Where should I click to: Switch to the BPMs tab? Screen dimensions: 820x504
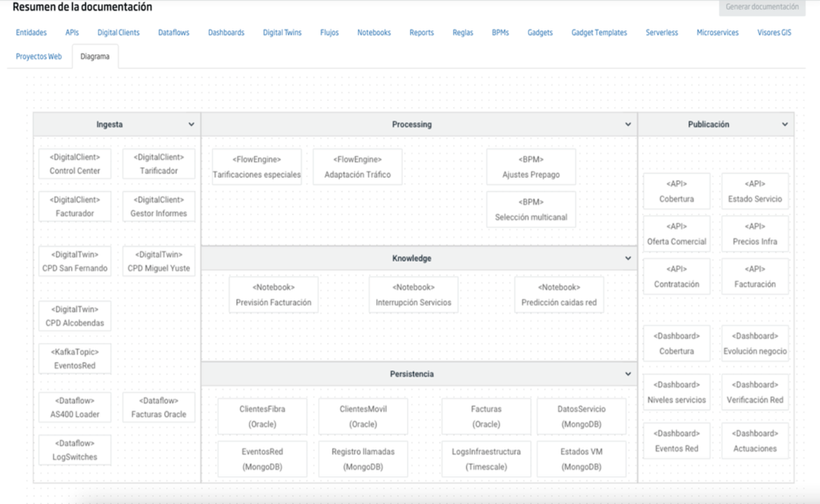click(x=500, y=32)
